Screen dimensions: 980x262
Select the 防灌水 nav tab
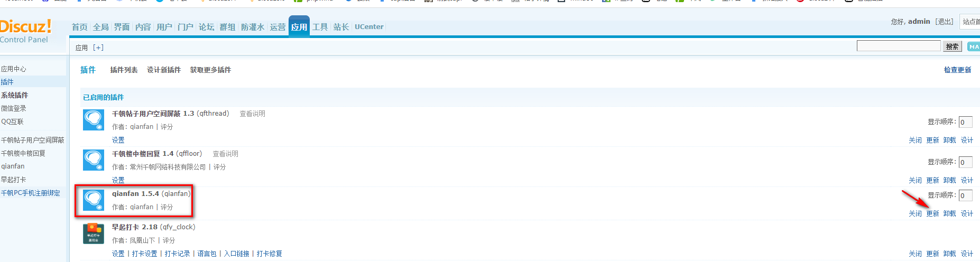pos(253,27)
